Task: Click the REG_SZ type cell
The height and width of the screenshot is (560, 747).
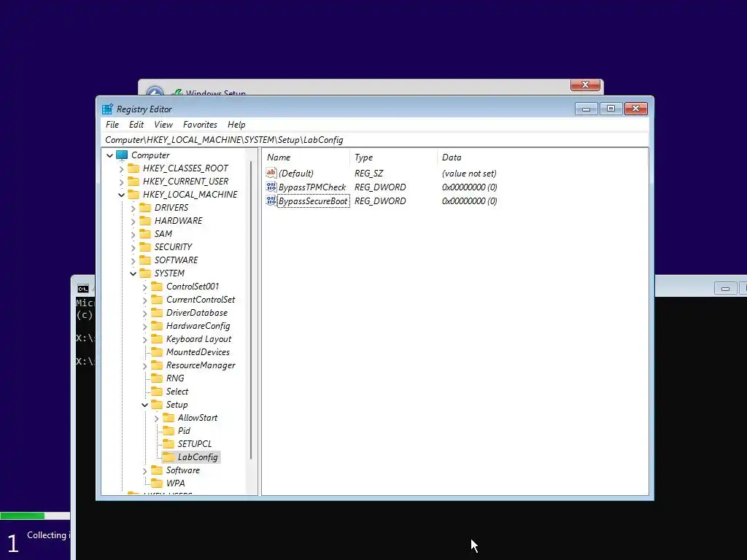Action: (368, 174)
